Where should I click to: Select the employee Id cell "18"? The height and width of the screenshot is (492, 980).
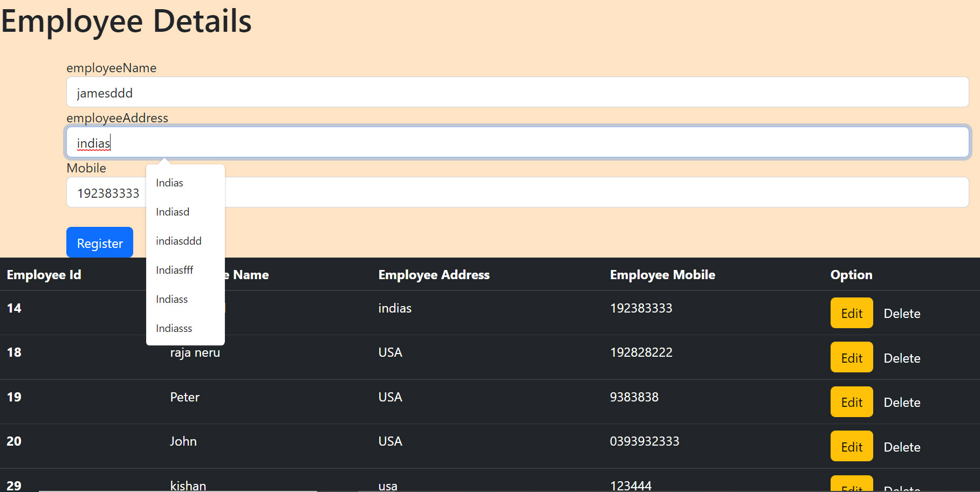tap(14, 352)
